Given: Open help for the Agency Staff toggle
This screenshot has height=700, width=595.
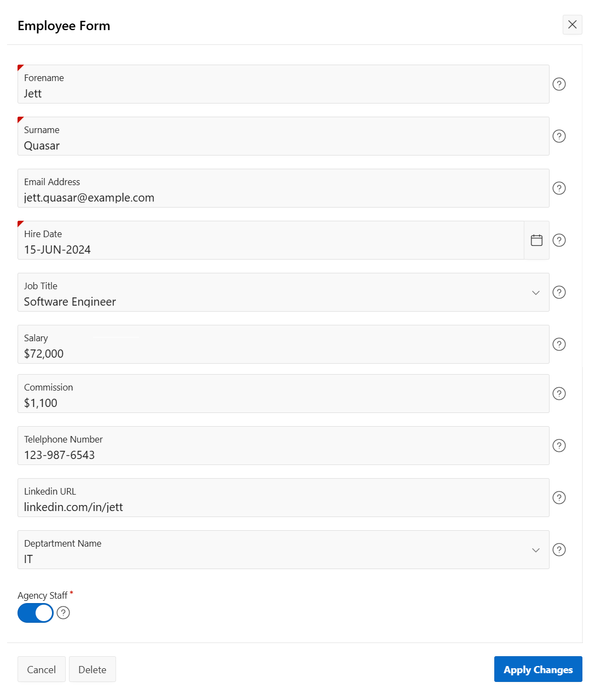Looking at the screenshot, I should (x=63, y=613).
